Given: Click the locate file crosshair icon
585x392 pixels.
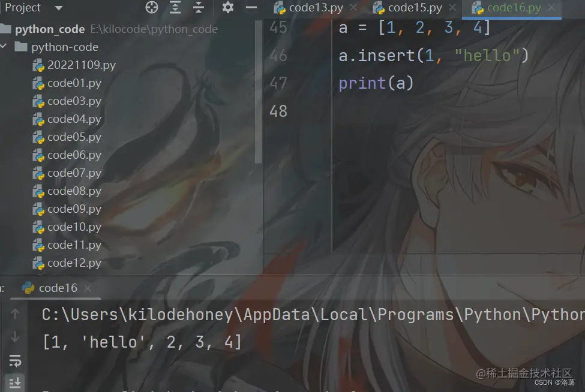Looking at the screenshot, I should 151,7.
